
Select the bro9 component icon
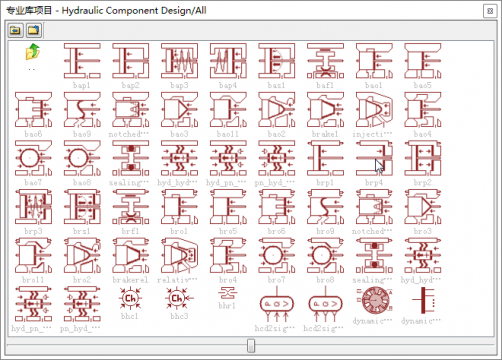pos(325,207)
